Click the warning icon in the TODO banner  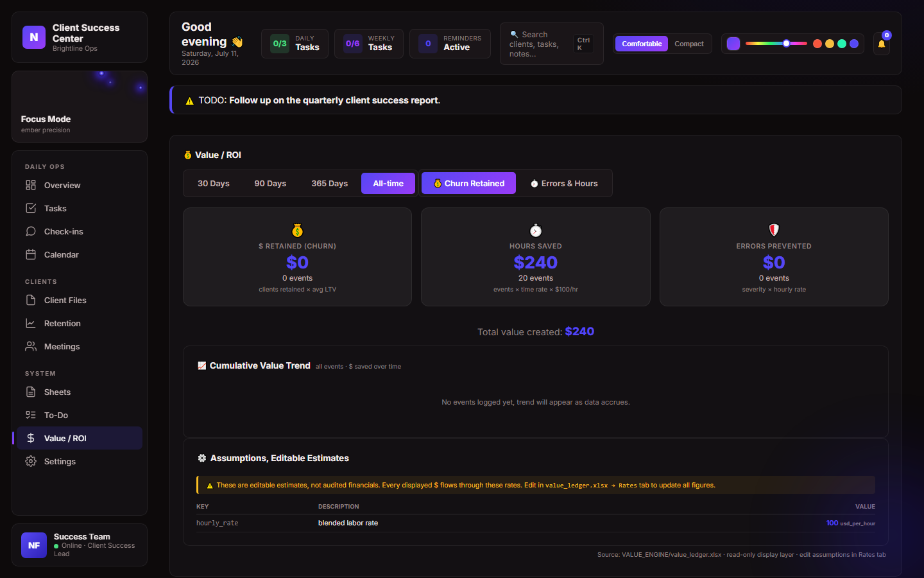189,101
